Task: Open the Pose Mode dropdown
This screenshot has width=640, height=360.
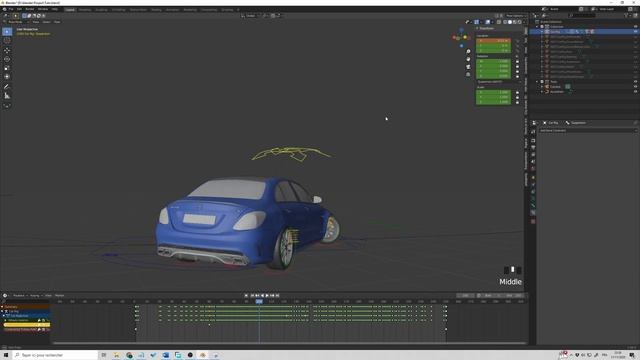Action: point(17,22)
